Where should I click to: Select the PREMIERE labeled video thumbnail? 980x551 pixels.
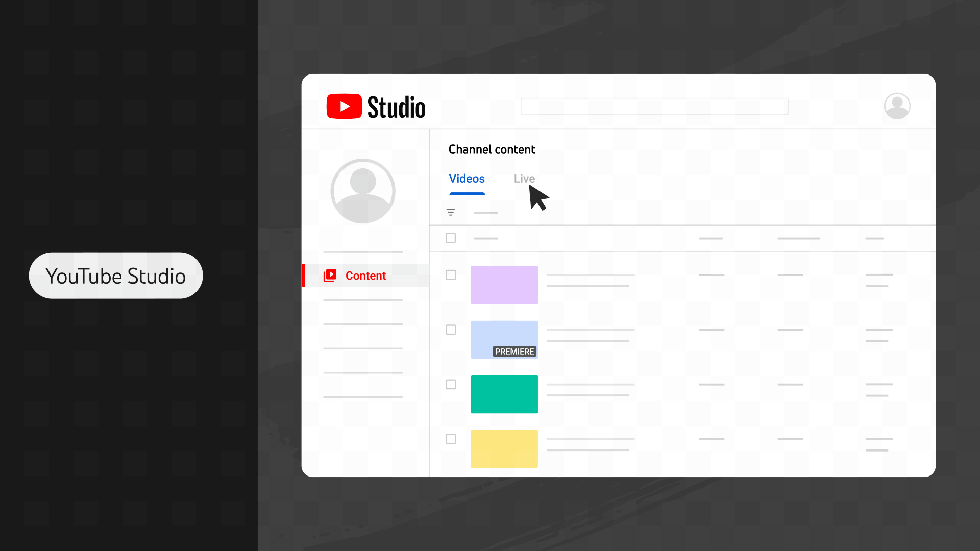pyautogui.click(x=504, y=339)
